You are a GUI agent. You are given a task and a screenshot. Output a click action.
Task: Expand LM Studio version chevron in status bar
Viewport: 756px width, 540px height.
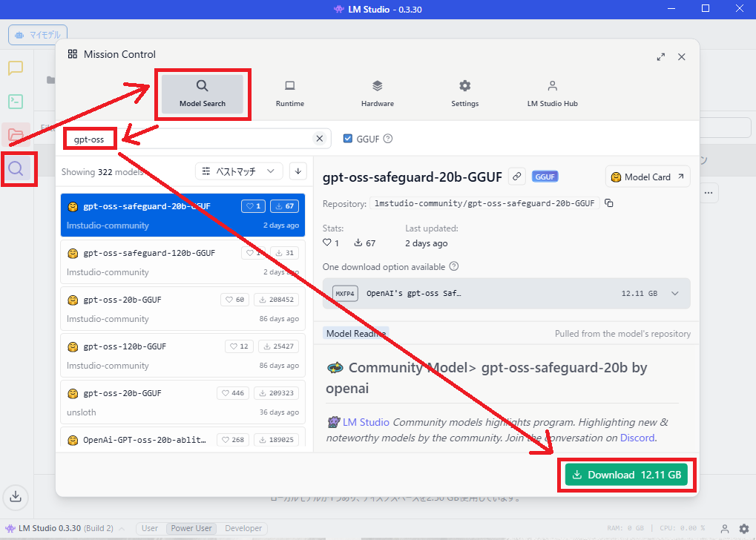[122, 528]
